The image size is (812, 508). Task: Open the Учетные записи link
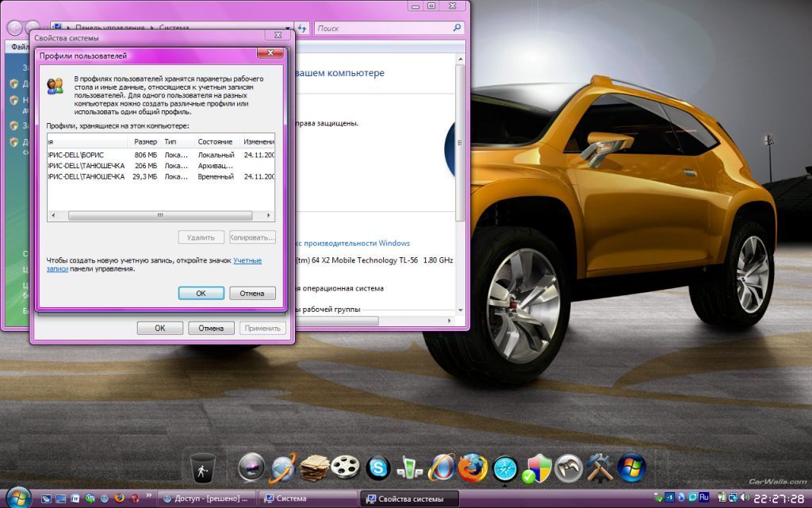(247, 260)
